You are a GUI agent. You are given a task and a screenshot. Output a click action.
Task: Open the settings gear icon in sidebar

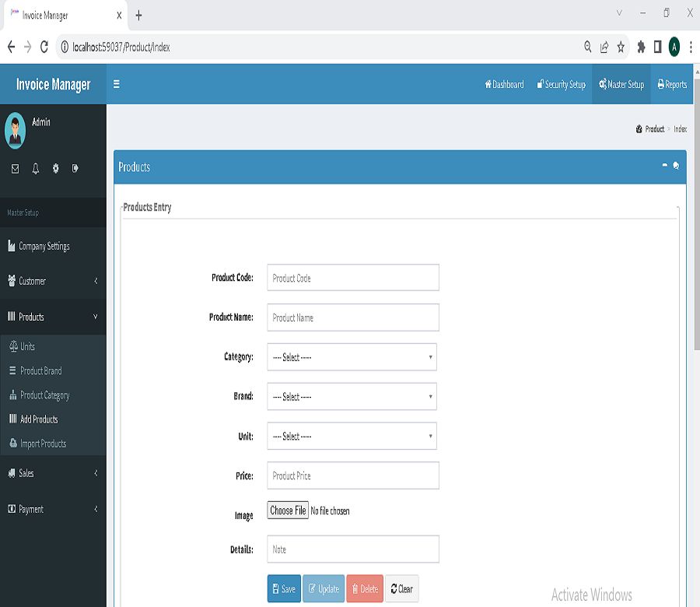(55, 168)
